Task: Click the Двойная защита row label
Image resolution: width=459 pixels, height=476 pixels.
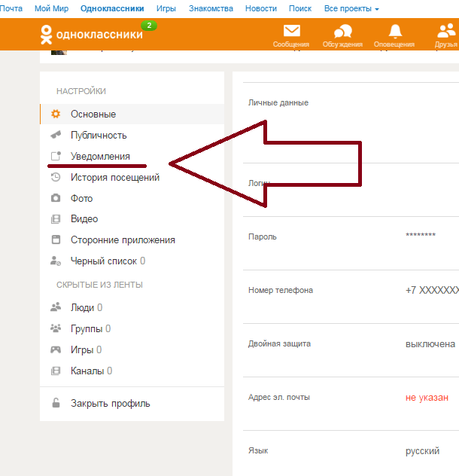Action: tap(279, 343)
